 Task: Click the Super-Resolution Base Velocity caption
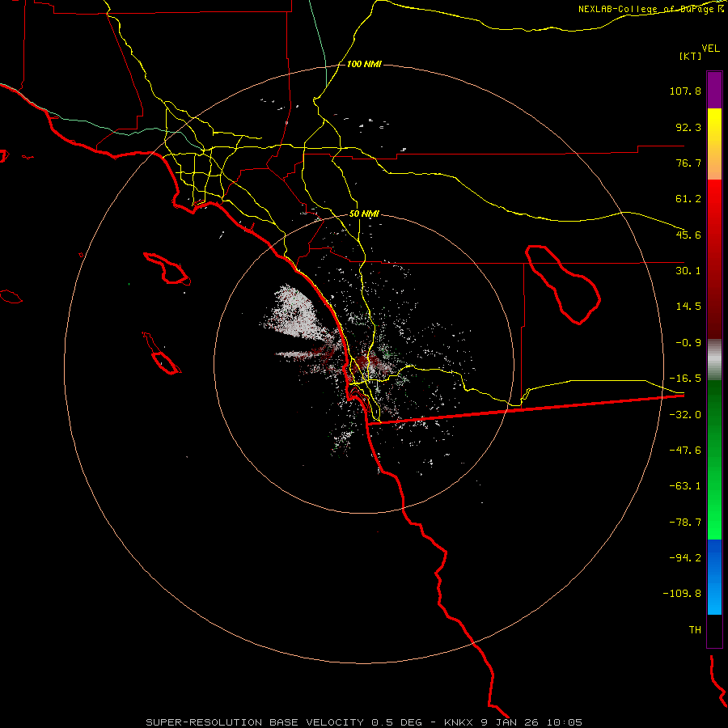click(364, 722)
